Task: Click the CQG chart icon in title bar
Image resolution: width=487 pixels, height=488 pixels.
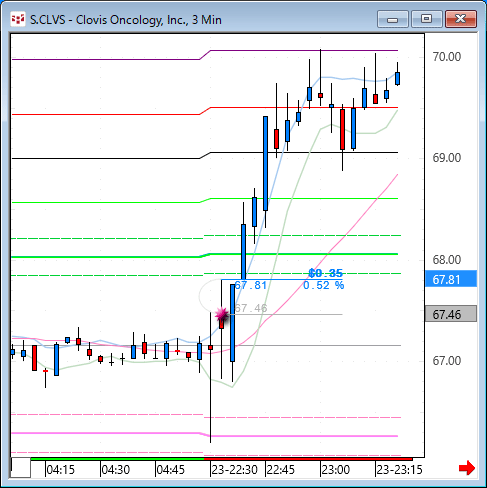Action: point(18,19)
